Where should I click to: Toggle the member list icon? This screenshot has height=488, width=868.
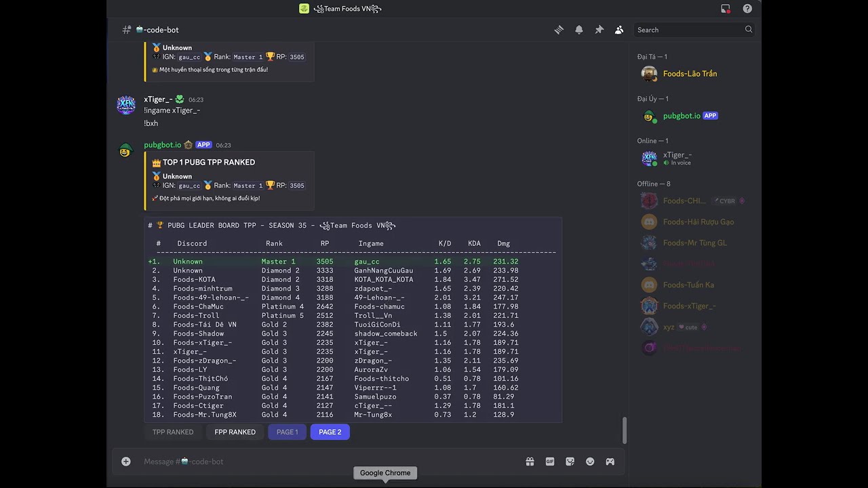click(x=619, y=30)
